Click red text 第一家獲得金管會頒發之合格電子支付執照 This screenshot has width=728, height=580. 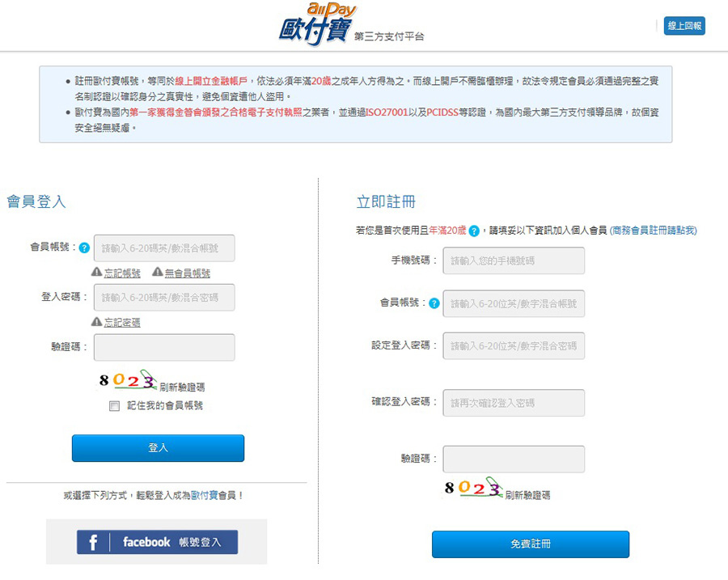coord(216,112)
